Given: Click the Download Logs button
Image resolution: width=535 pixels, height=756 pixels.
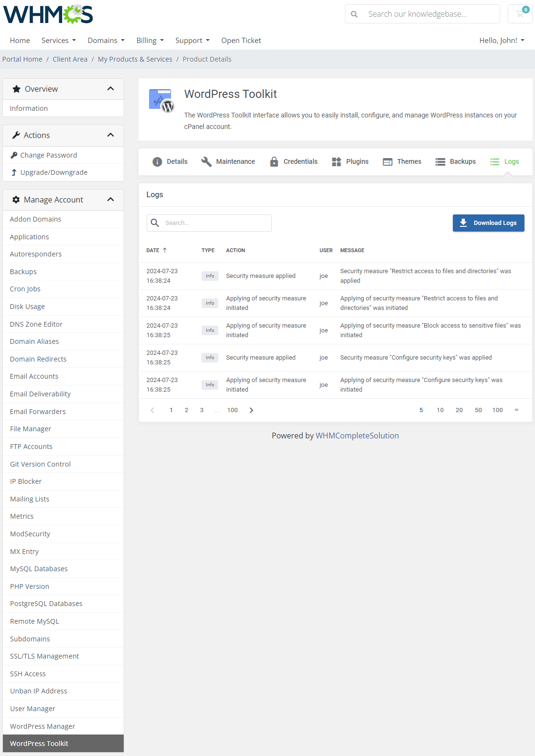Looking at the screenshot, I should pyautogui.click(x=488, y=223).
